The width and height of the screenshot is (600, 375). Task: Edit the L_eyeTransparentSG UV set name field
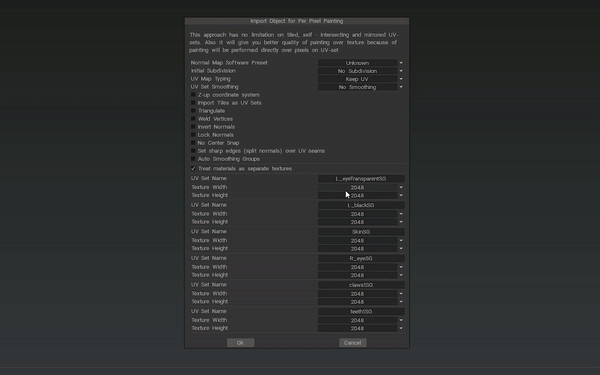361,179
